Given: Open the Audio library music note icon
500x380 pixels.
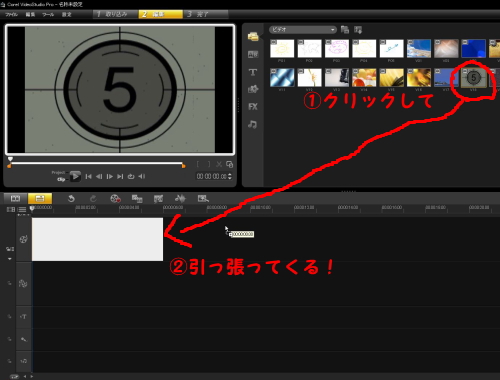Looking at the screenshot, I should (x=253, y=125).
